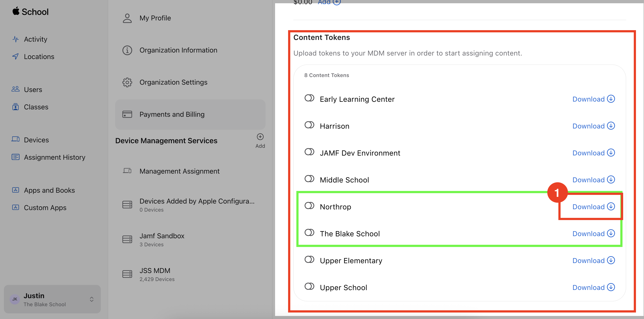Click the Custom Apps icon
This screenshot has height=319, width=644.
pos(15,207)
